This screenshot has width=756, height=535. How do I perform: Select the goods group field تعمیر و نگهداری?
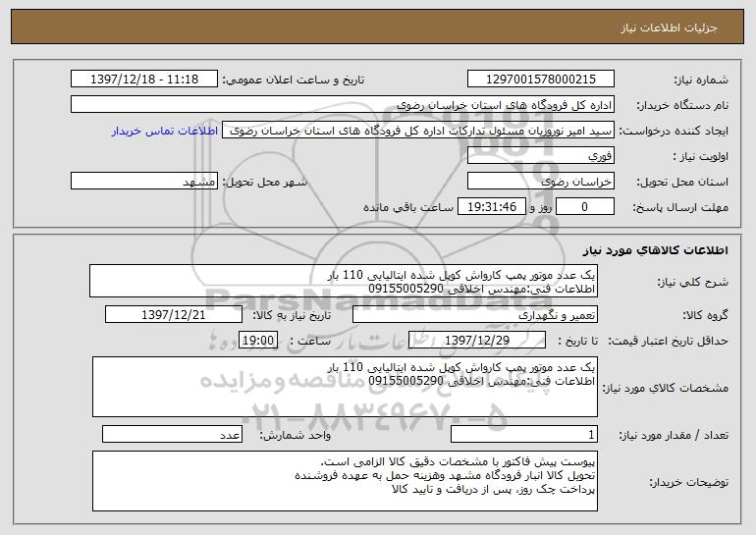click(x=475, y=315)
